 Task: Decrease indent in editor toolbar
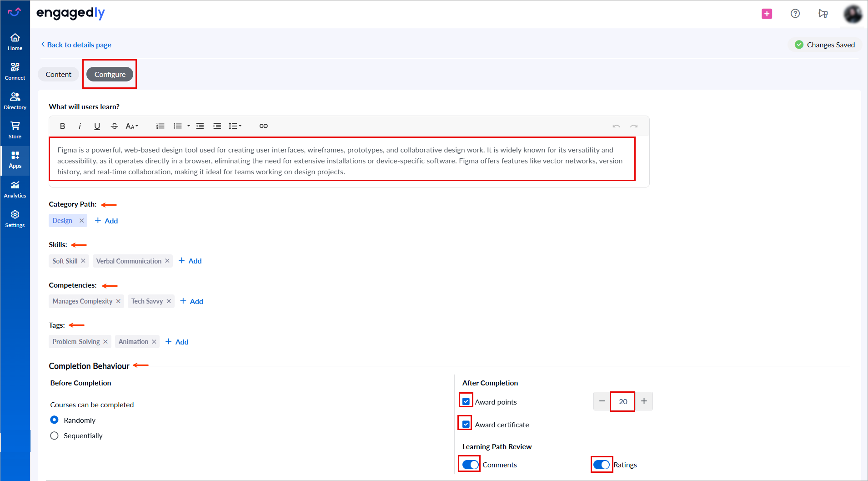tap(200, 126)
